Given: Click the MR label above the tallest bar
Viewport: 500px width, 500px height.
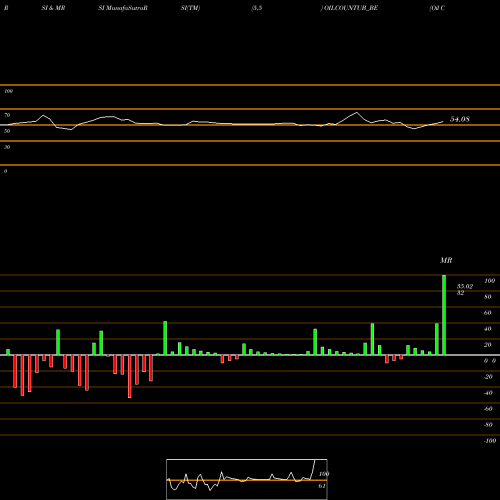Looking at the screenshot, I should pyautogui.click(x=446, y=260).
